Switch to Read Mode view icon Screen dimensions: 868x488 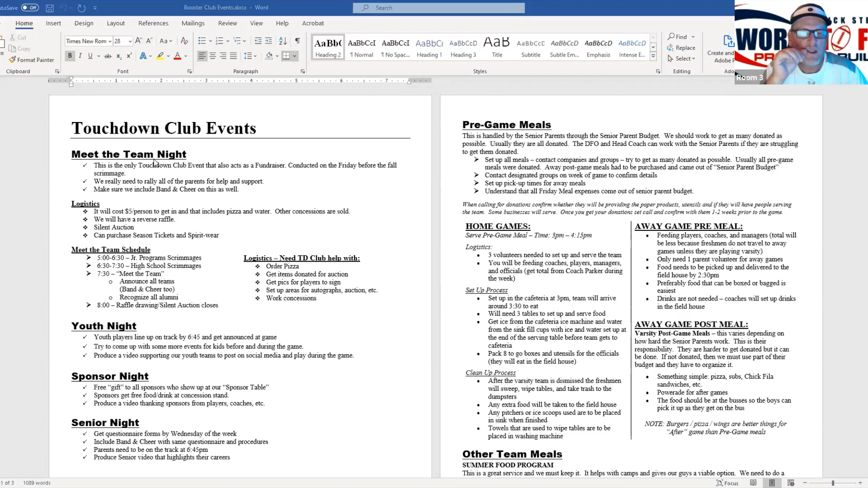(753, 483)
